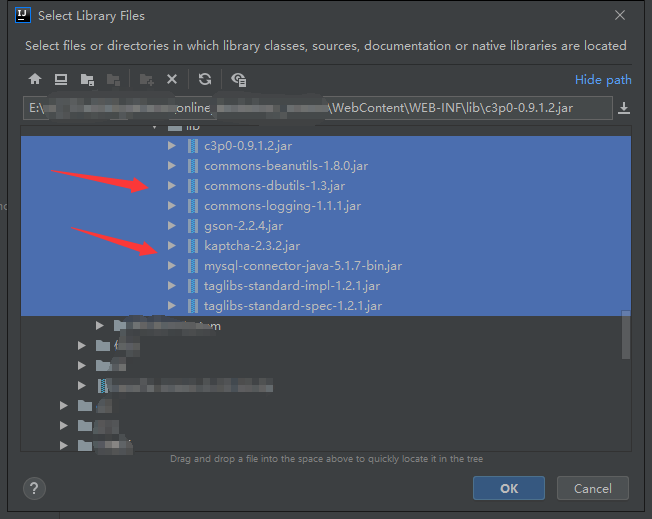This screenshot has width=652, height=519.
Task: Select c3p0-0.9.1.2.jar file name
Action: 248,146
